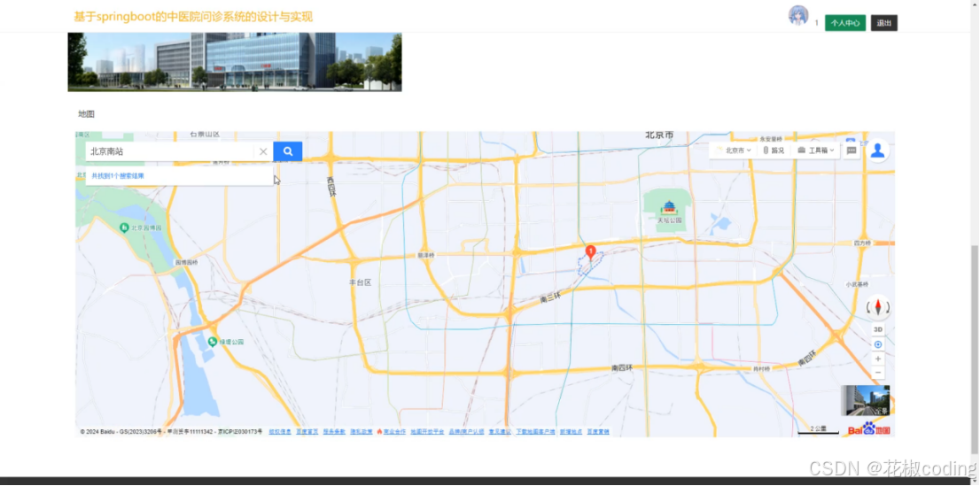The image size is (980, 486).
Task: Open the 共找到1个搜索结果 result link
Action: pos(118,176)
